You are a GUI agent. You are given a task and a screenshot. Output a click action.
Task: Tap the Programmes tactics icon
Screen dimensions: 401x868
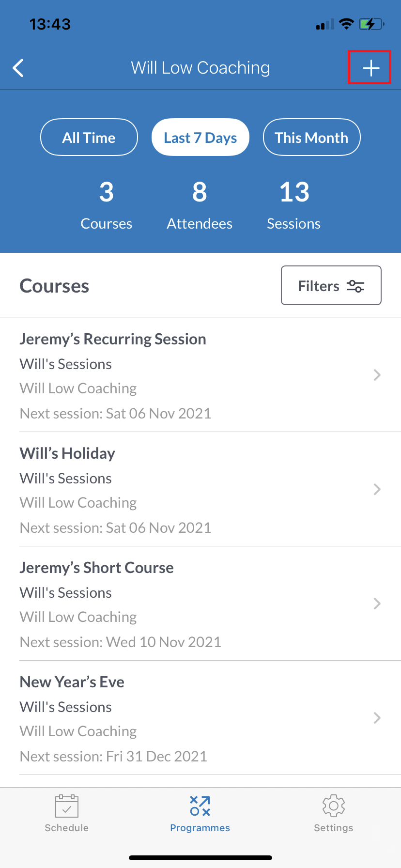[x=200, y=806]
